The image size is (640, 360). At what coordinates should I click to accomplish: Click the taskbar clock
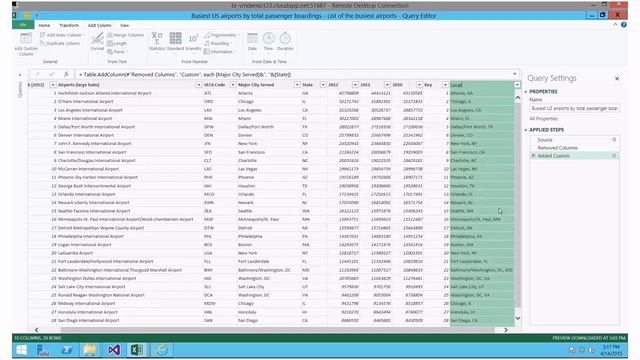pyautogui.click(x=611, y=350)
